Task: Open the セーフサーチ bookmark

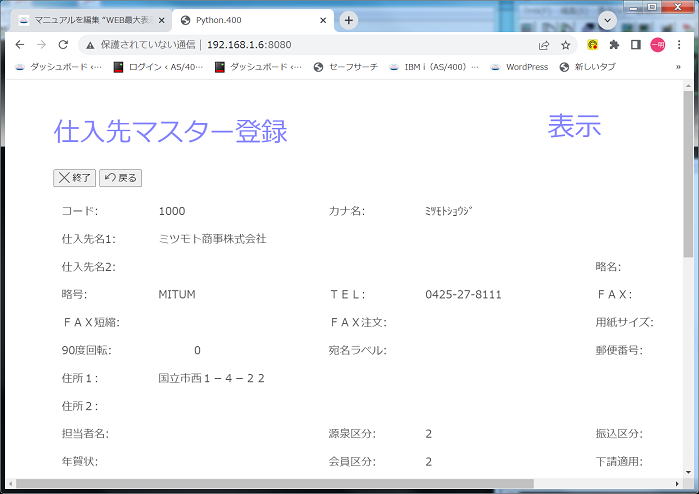Action: [346, 67]
